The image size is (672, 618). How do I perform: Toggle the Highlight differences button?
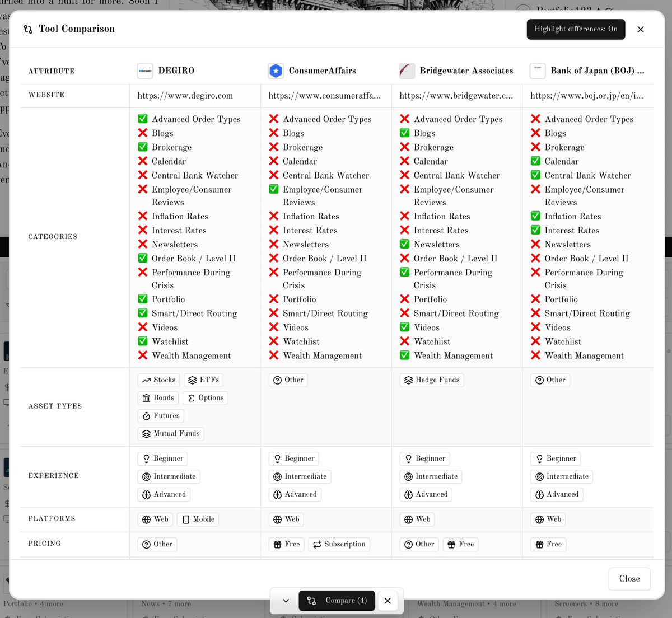point(576,29)
